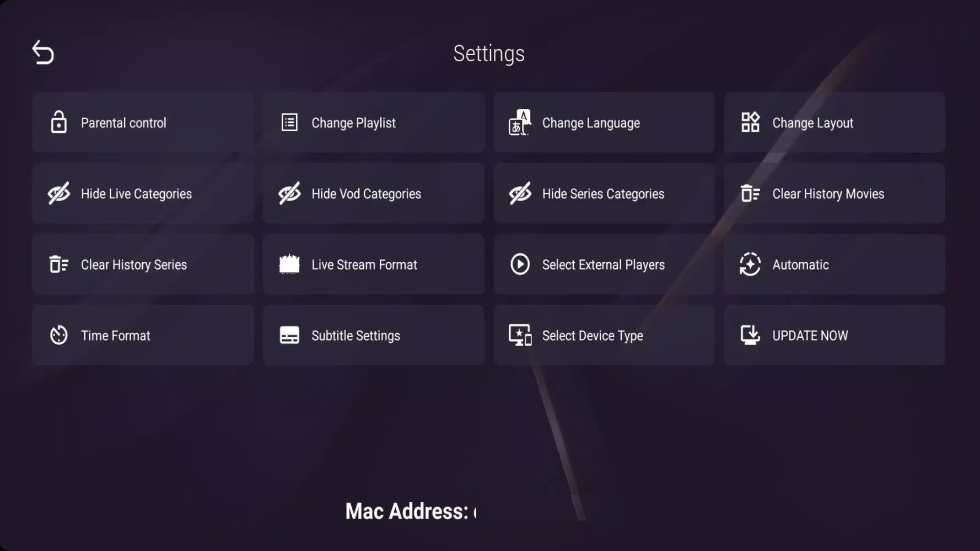Click the Change Playlist list icon
The width and height of the screenshot is (980, 551).
[289, 122]
